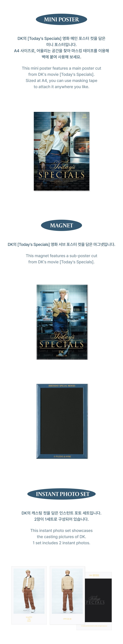Click the © PLEDIS & HYBE credit
This screenshot has width=123, height=644.
[x=62, y=456]
